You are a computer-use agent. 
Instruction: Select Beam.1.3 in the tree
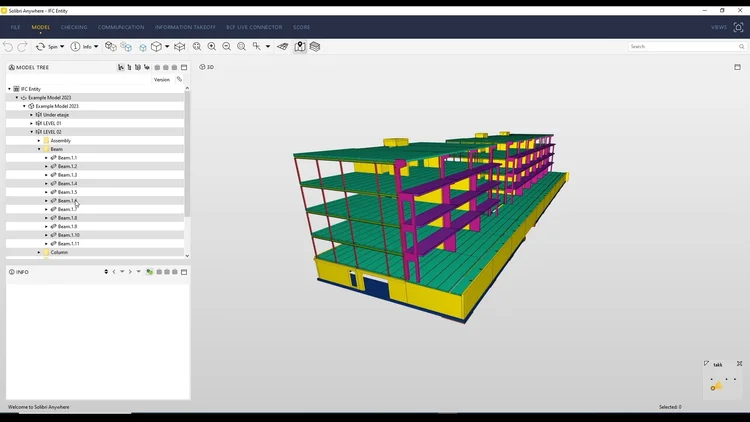pos(67,175)
